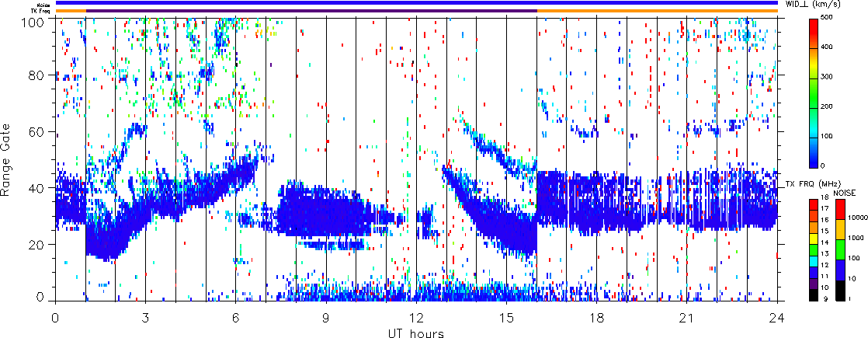Image resolution: width=868 pixels, height=338 pixels.
Task: Click the "UT hours" axis title
Action: coord(416,333)
